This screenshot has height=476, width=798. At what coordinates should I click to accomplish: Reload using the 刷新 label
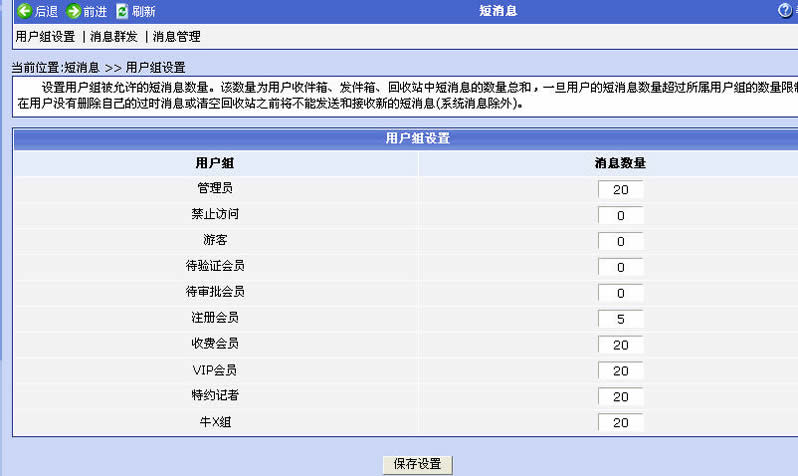pyautogui.click(x=144, y=11)
